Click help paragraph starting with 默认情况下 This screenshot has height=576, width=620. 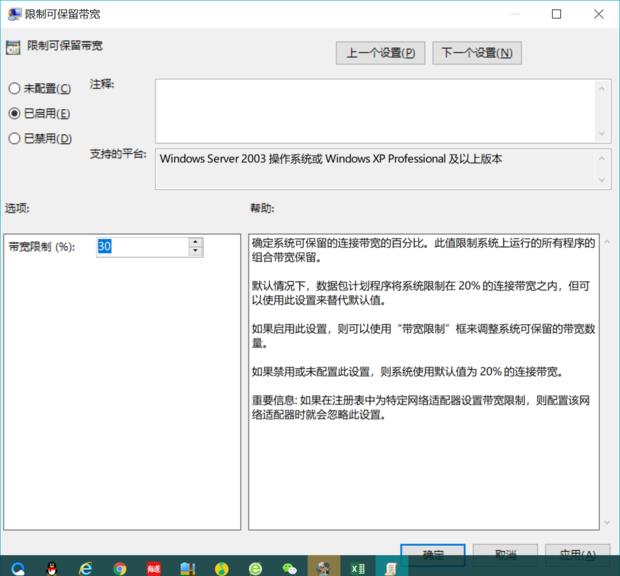(x=421, y=293)
